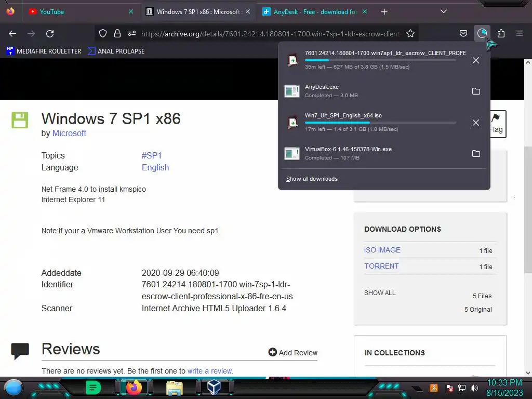Go back using the browser back arrow
The height and width of the screenshot is (399, 532).
pos(12,34)
